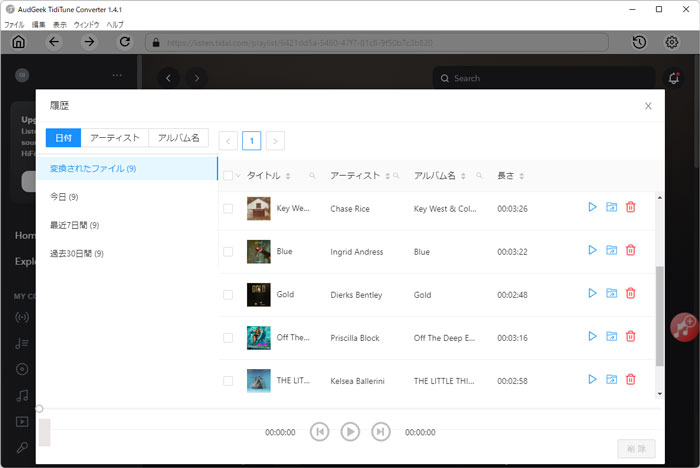Viewport: 700px width, 468px height.
Task: Open the ウィンドウ menu
Action: click(86, 25)
